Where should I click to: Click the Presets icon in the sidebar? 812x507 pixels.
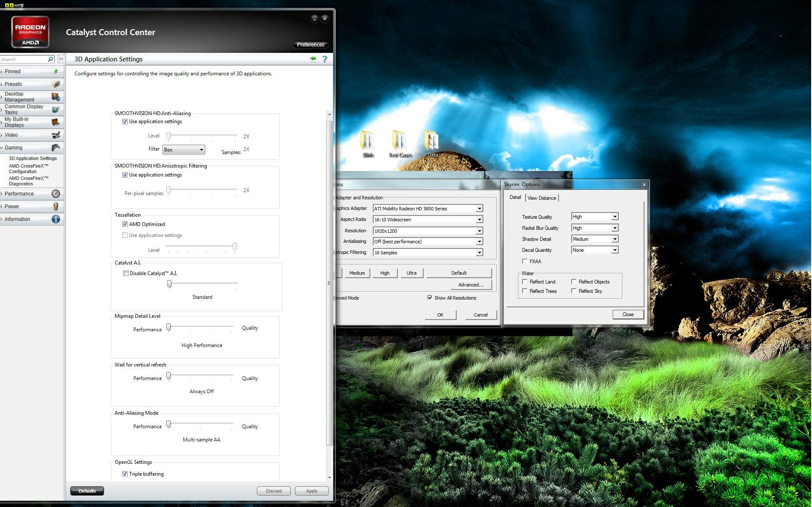[56, 84]
